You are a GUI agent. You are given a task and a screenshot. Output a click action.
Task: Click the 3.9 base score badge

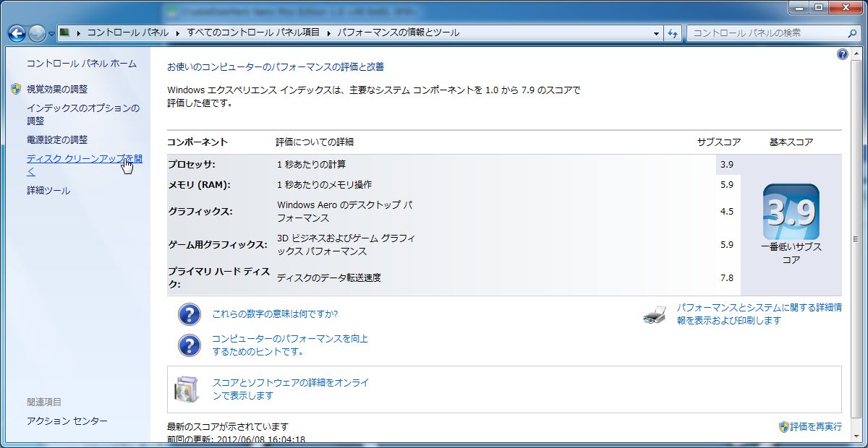791,212
